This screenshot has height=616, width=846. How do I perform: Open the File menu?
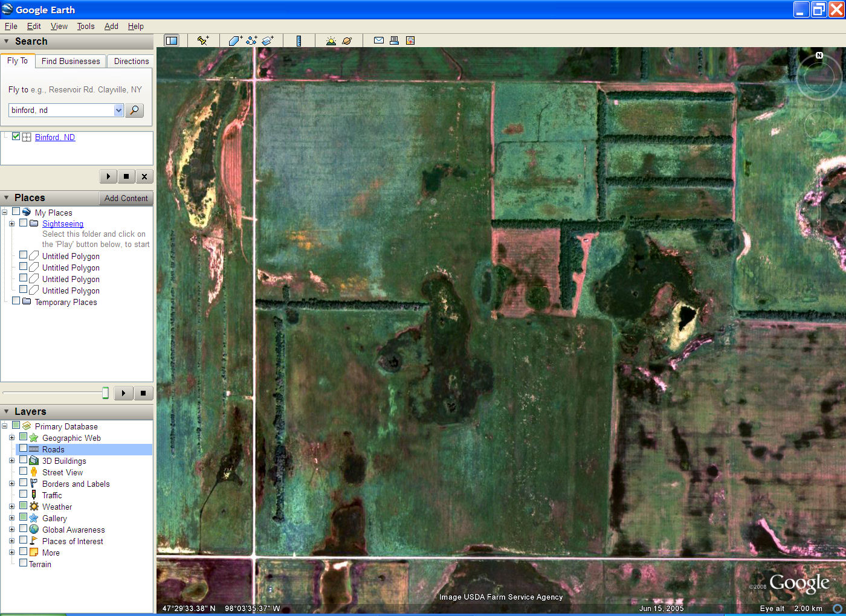[x=11, y=26]
